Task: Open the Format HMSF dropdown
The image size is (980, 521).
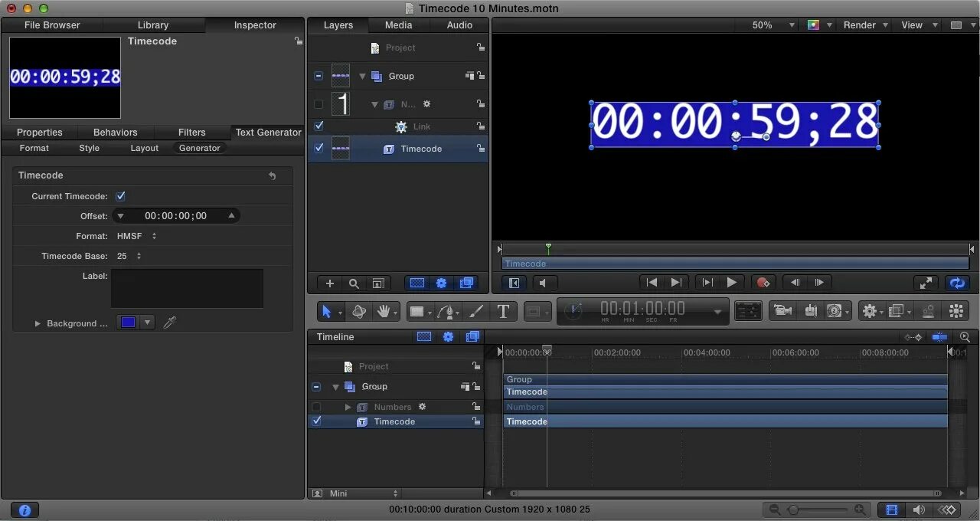Action: [x=137, y=236]
